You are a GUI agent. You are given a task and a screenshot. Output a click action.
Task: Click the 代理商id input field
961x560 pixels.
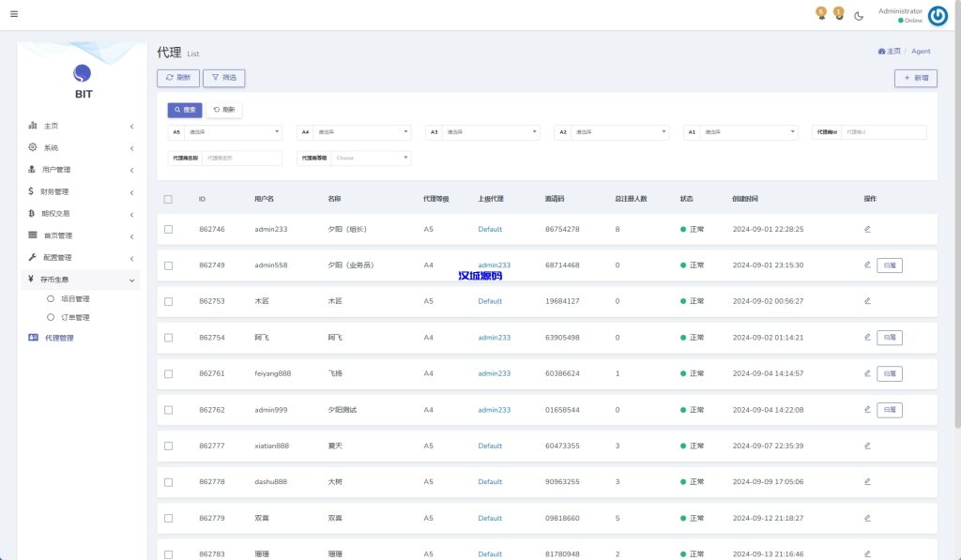tap(882, 132)
